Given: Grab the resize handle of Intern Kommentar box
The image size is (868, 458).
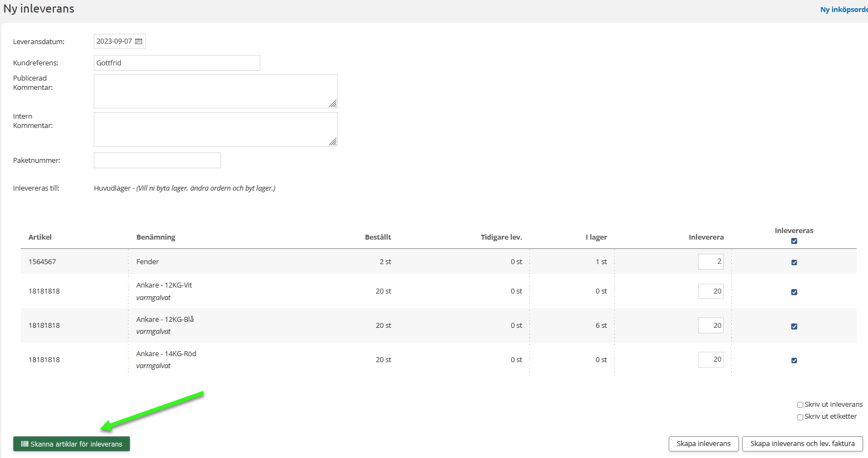Looking at the screenshot, I should coord(333,142).
